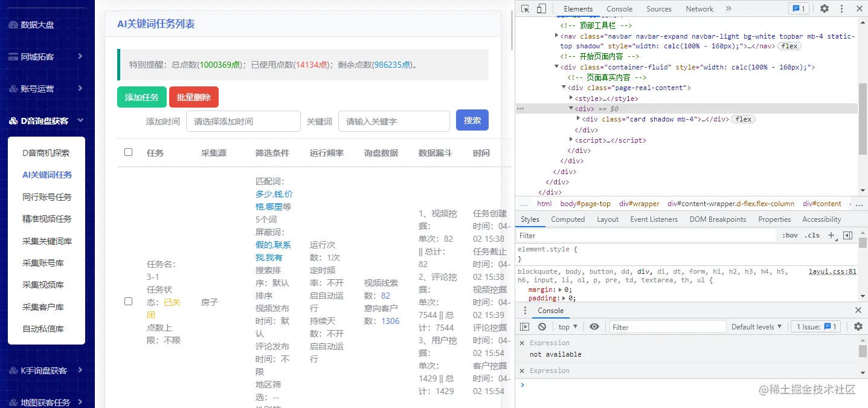Close the console drawer

[x=858, y=310]
